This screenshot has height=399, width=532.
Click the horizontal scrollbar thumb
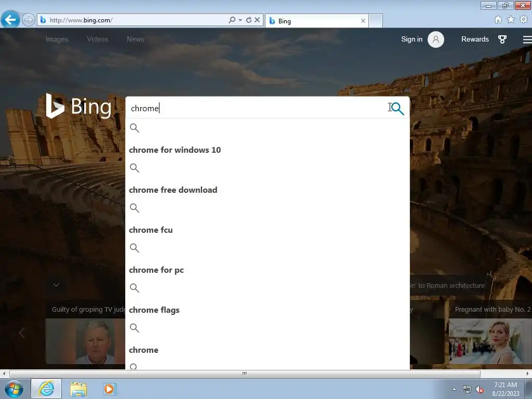245,374
